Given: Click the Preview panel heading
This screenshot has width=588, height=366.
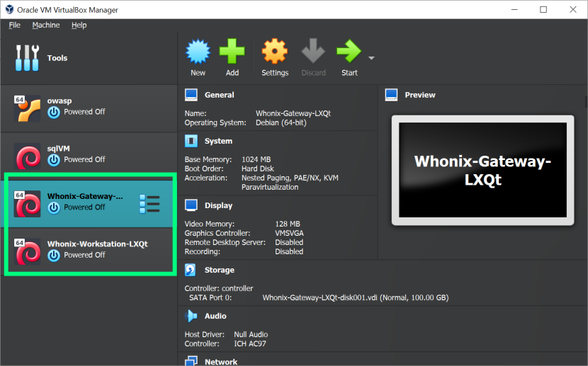Looking at the screenshot, I should (x=420, y=95).
